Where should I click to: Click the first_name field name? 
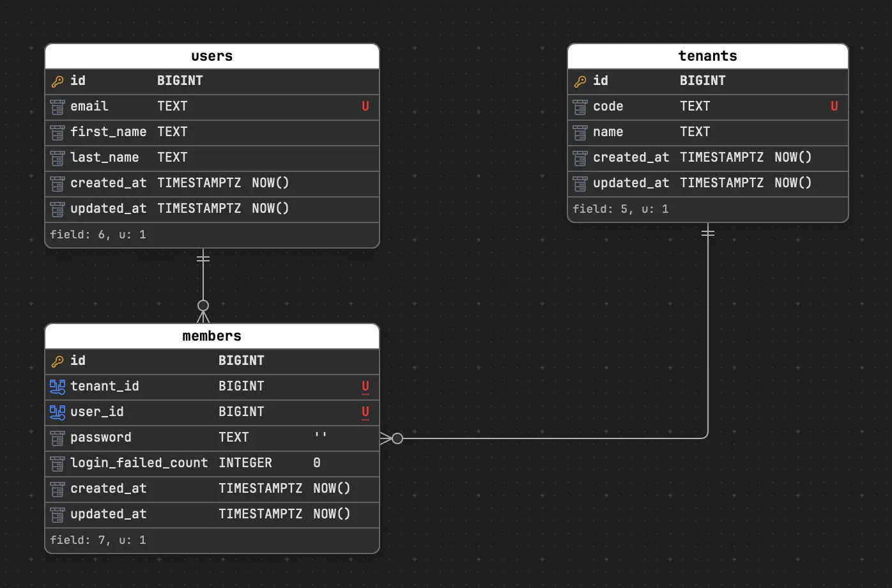click(109, 132)
